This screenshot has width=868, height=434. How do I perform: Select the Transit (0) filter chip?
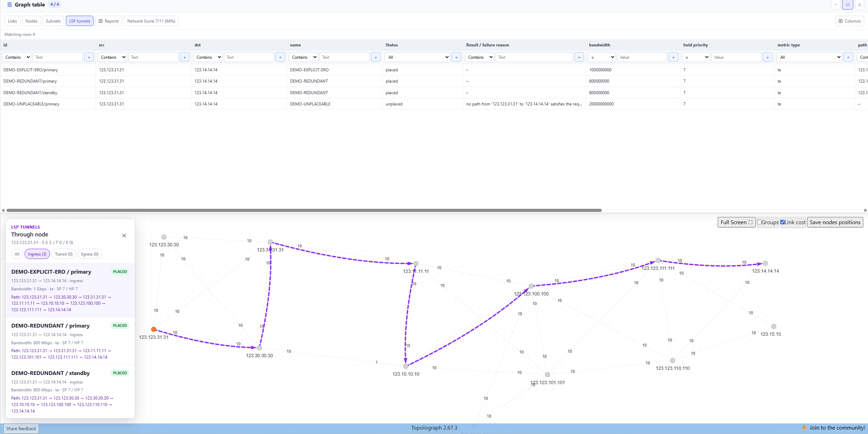click(x=64, y=254)
